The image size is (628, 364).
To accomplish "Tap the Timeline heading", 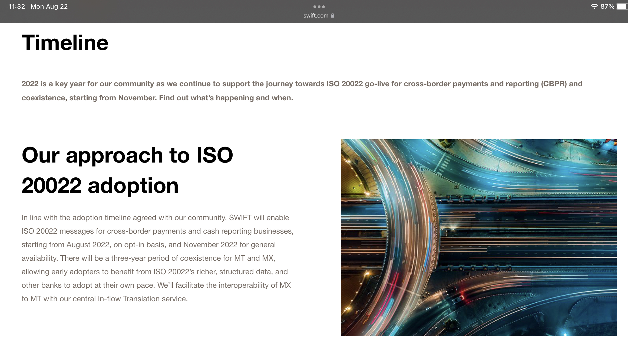I will [x=65, y=43].
